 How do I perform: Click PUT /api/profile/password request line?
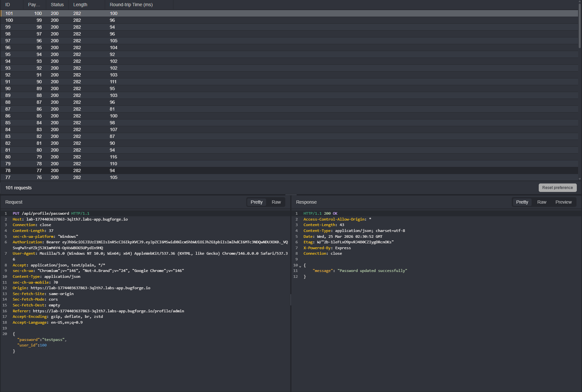(51, 213)
